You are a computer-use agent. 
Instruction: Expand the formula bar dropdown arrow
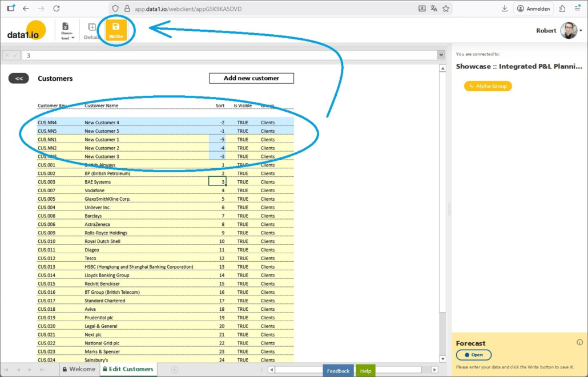pos(441,55)
